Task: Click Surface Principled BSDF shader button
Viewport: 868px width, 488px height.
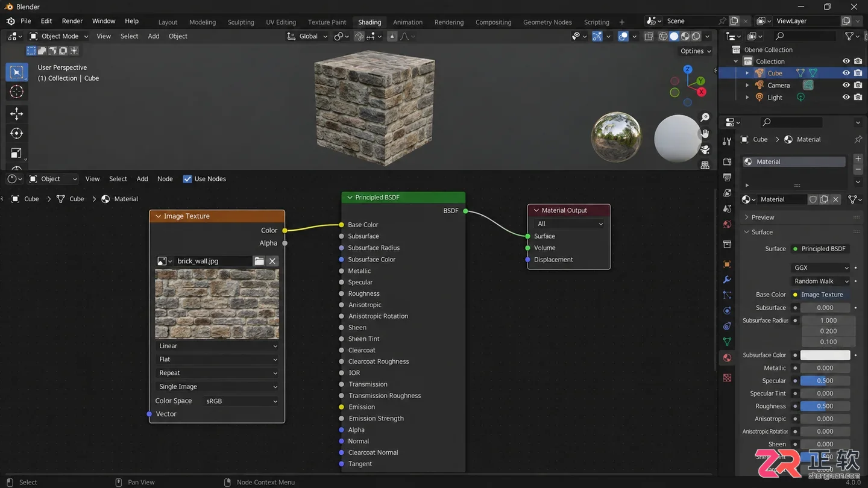Action: pyautogui.click(x=821, y=249)
